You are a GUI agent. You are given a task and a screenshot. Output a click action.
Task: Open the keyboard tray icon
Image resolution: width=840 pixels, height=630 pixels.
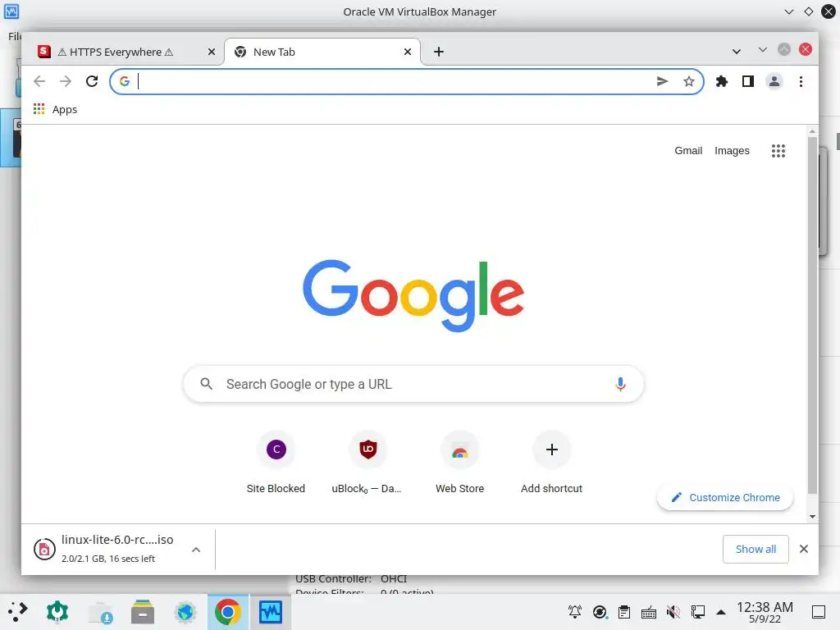click(649, 612)
